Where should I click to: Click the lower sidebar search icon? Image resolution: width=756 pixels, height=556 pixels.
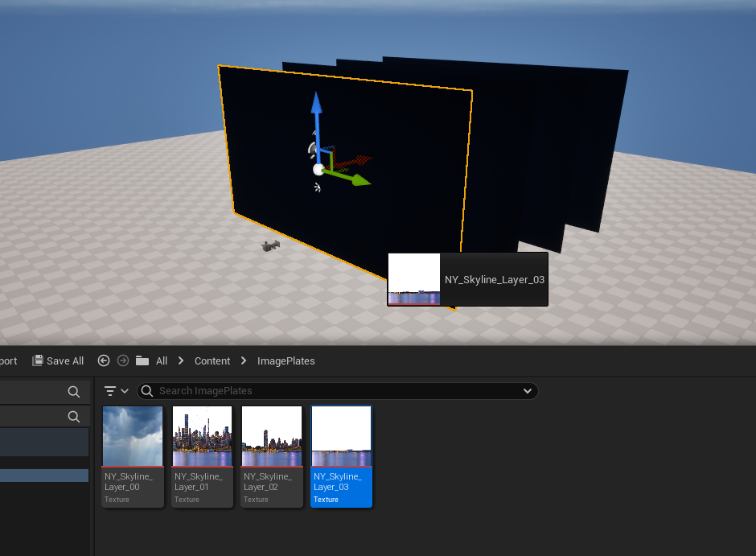(x=74, y=417)
